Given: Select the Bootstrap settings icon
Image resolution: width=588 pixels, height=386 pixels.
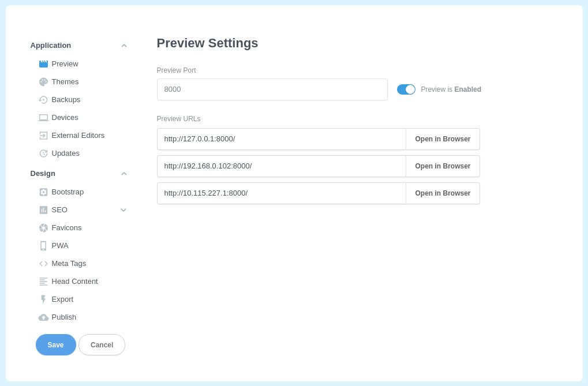Looking at the screenshot, I should [43, 192].
